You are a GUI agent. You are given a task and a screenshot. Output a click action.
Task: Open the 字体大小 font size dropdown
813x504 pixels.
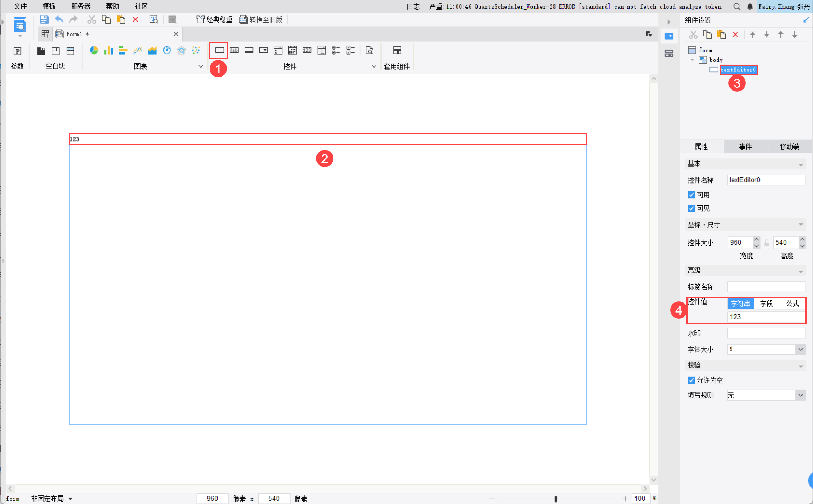800,349
